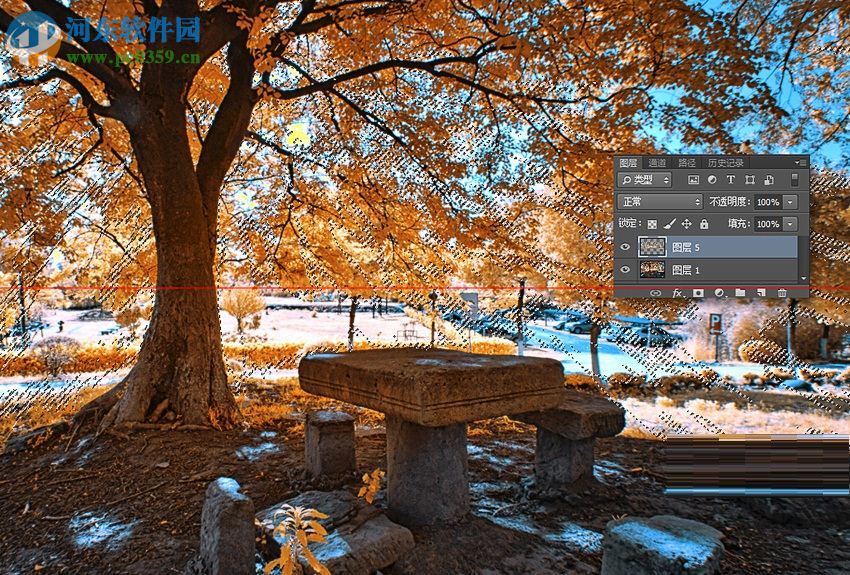The image size is (850, 575).
Task: Open the 不透明度 opacity slider arrow
Action: tap(790, 202)
